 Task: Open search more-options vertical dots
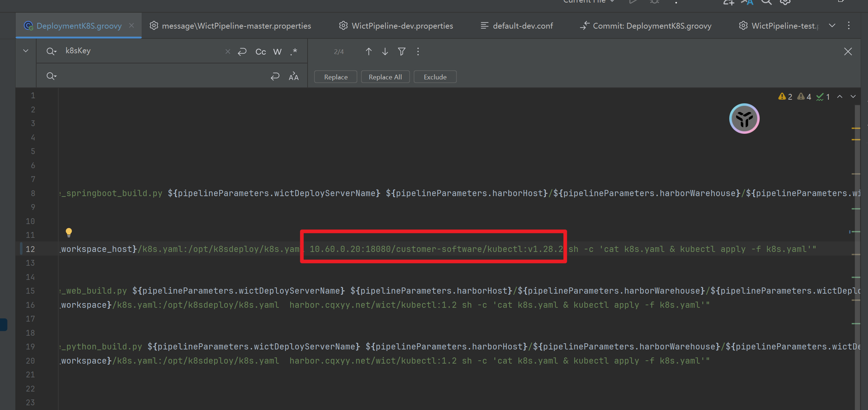coord(418,51)
